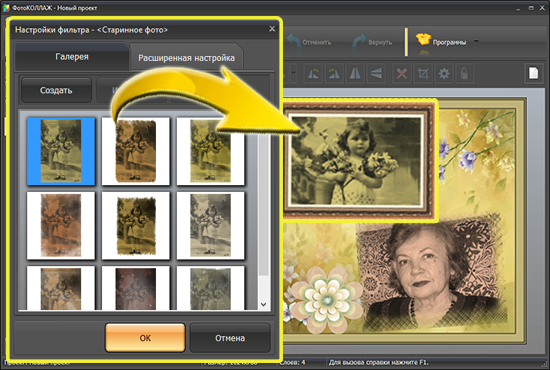This screenshot has height=370, width=550.
Task: Switch to the Галерея tab
Action: tap(72, 57)
